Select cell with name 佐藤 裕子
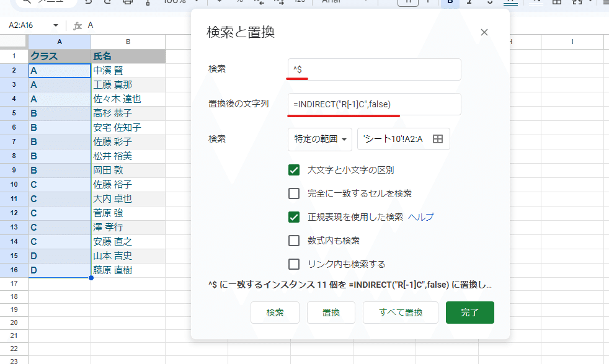609x364 pixels. click(128, 185)
